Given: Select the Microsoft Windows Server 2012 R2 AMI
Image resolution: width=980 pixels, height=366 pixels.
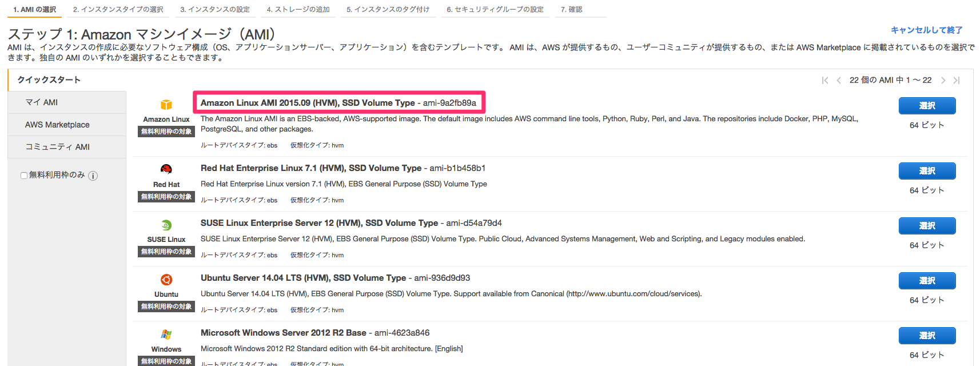Looking at the screenshot, I should [x=927, y=336].
